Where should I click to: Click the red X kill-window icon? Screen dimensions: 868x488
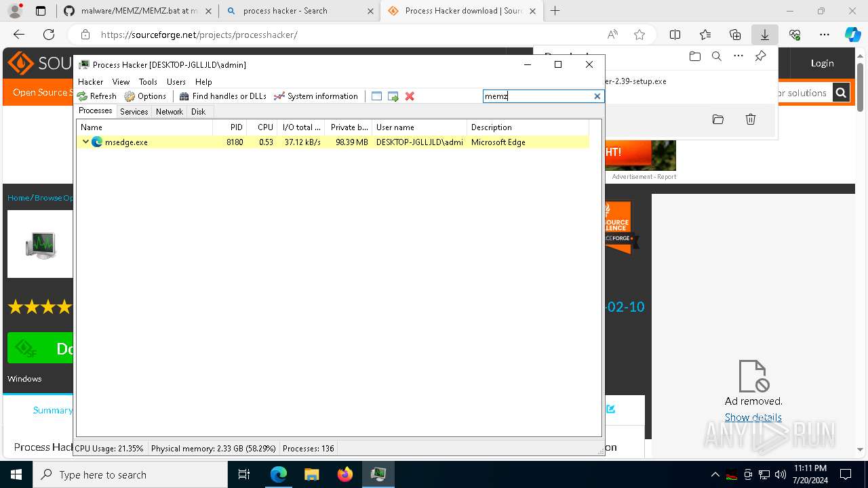410,96
